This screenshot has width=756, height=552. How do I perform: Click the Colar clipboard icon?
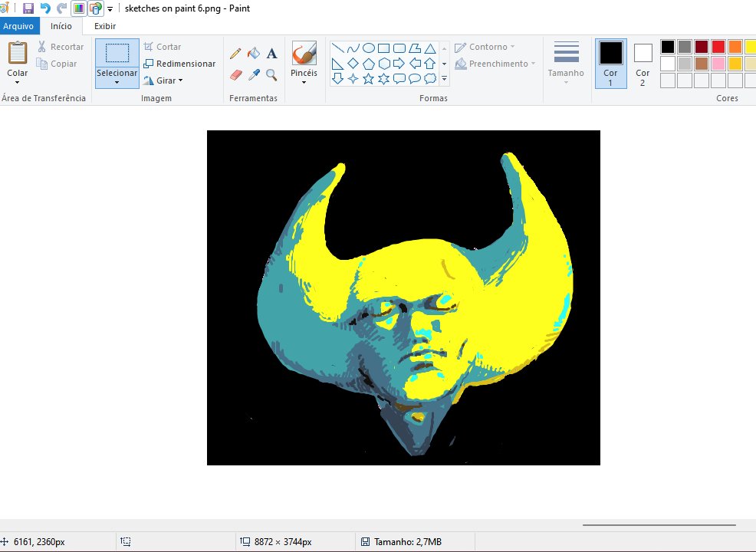click(x=18, y=53)
